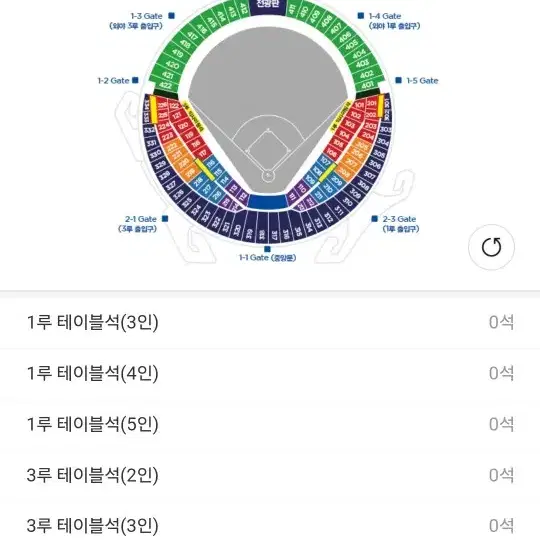
Task: Select red infield section 120
Action: coord(183,125)
